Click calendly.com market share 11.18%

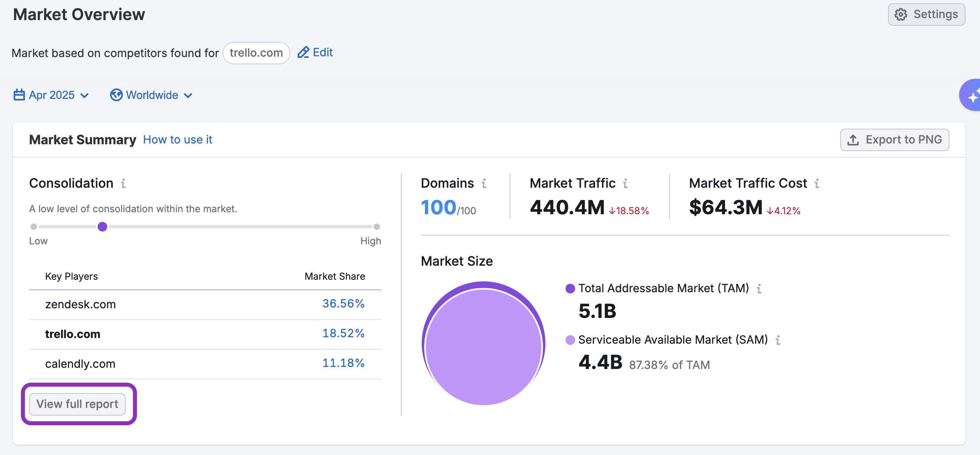pos(343,363)
